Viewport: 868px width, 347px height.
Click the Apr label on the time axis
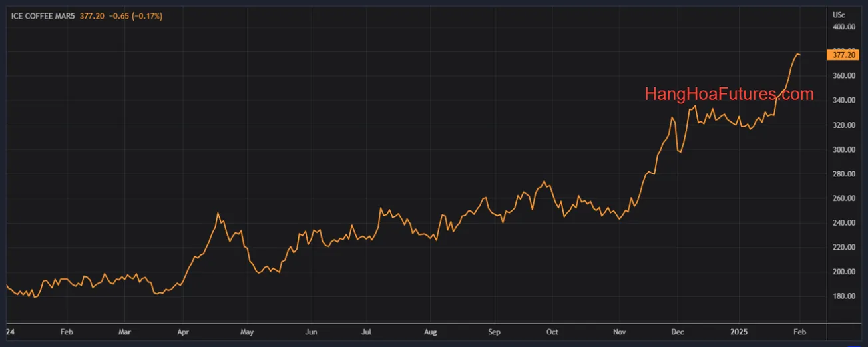(183, 330)
